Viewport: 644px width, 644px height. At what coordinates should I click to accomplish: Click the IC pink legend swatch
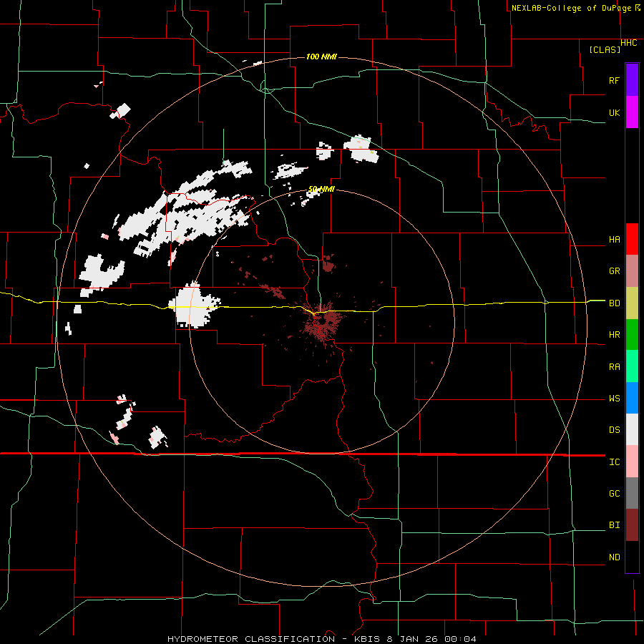pyautogui.click(x=632, y=462)
